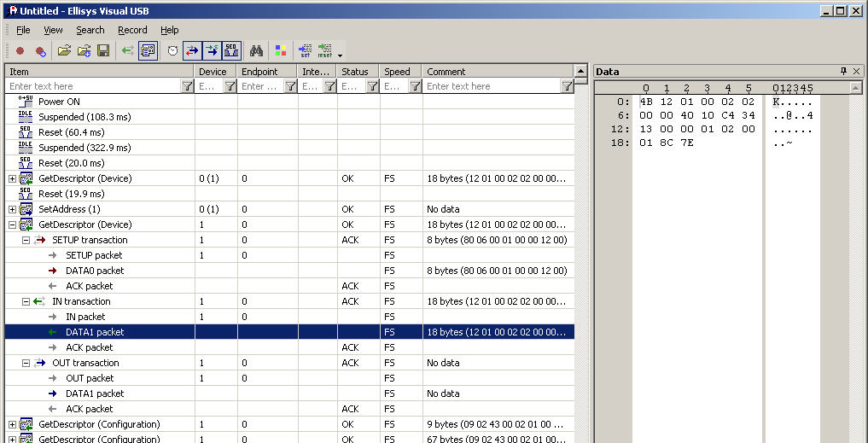Click the Comment column header

pos(498,72)
